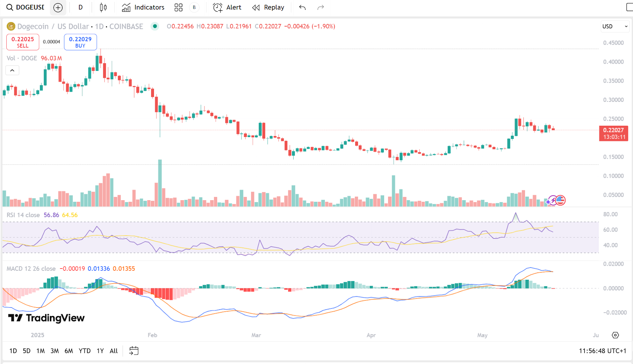633x364 pixels.
Task: Select the 1D date range
Action: [x=13, y=351]
